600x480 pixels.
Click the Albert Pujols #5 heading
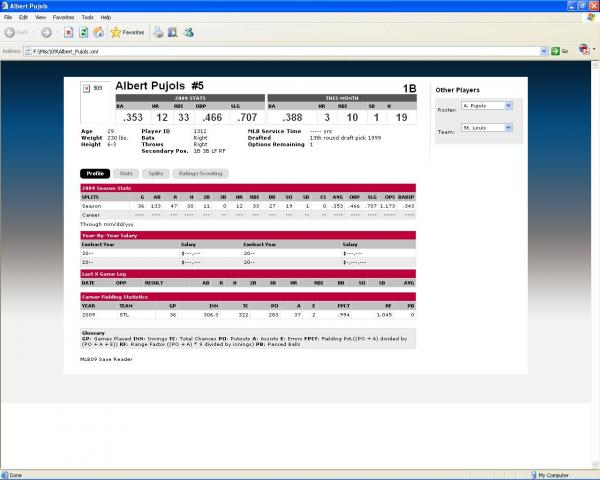tap(160, 86)
